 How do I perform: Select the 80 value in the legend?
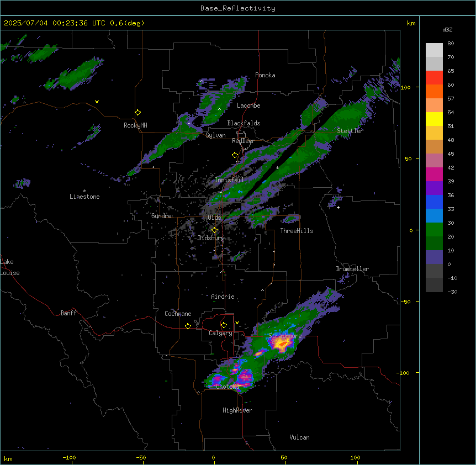[451, 44]
